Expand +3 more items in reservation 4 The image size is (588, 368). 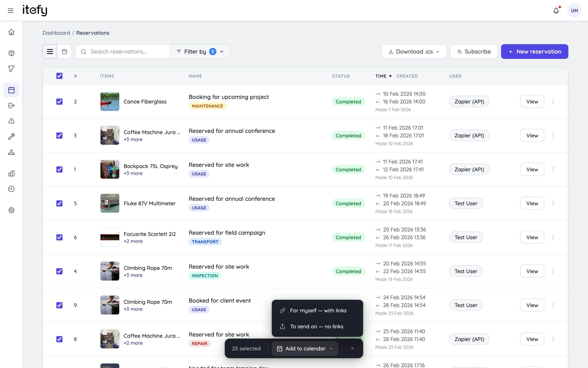pyautogui.click(x=133, y=275)
